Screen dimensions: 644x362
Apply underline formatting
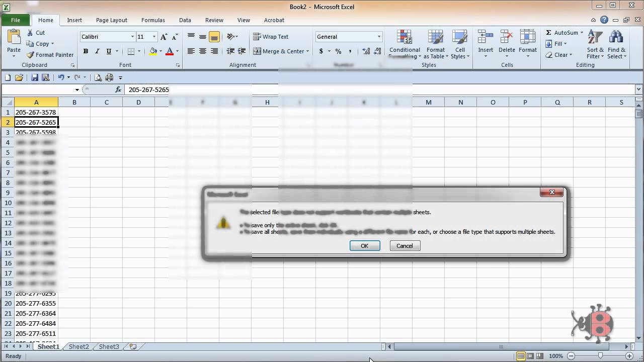tap(108, 51)
